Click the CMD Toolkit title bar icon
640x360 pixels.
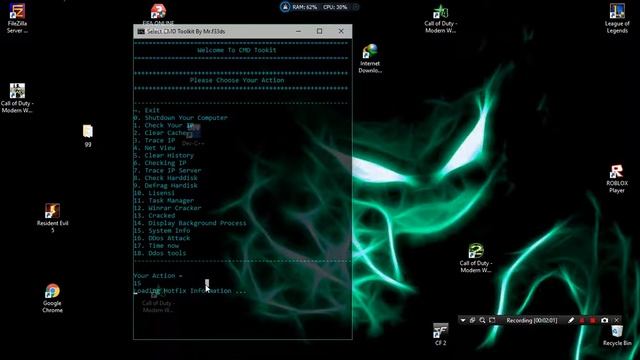[x=141, y=31]
